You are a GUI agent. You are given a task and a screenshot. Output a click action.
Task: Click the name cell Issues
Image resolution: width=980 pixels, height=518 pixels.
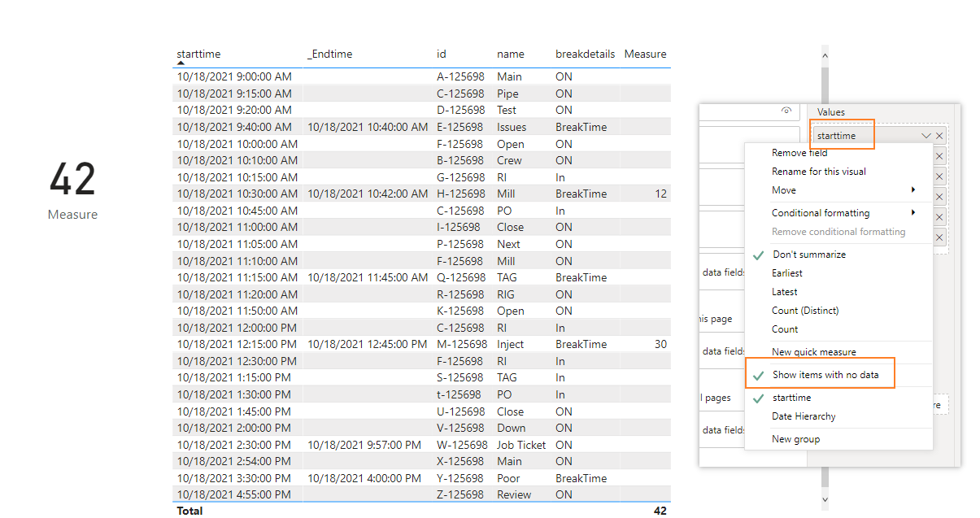(x=512, y=127)
